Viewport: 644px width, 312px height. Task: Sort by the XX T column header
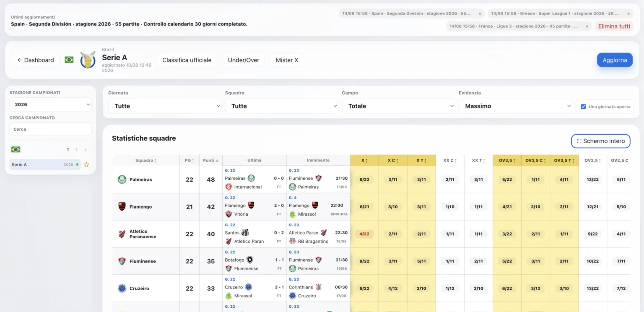[x=478, y=160]
